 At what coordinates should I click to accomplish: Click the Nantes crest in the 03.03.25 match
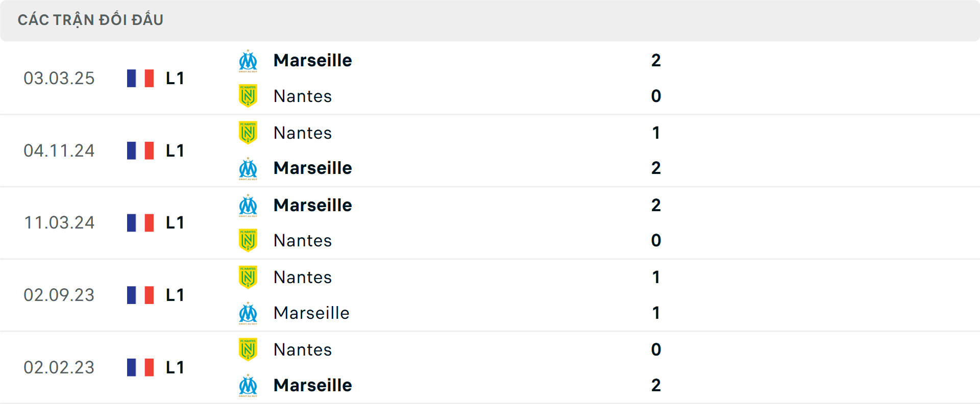[x=249, y=96]
